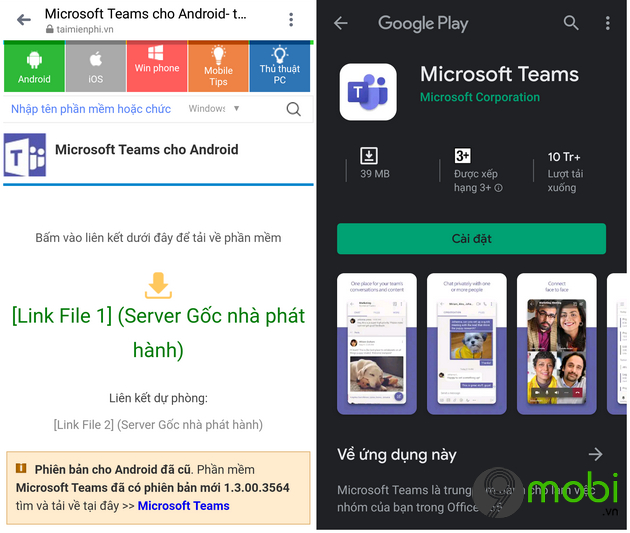Image resolution: width=630 pixels, height=533 pixels.
Task: Tap the Về ứng dụng này heading
Action: pos(397,455)
